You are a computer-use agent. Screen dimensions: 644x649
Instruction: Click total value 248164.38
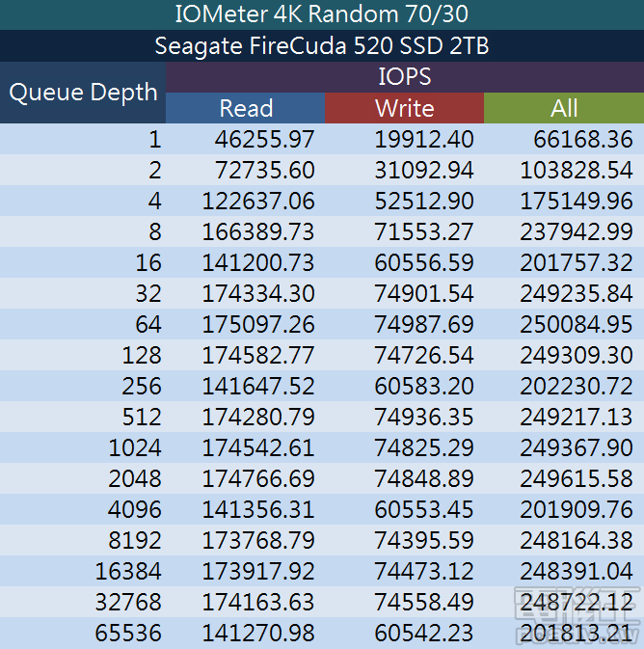pyautogui.click(x=577, y=541)
